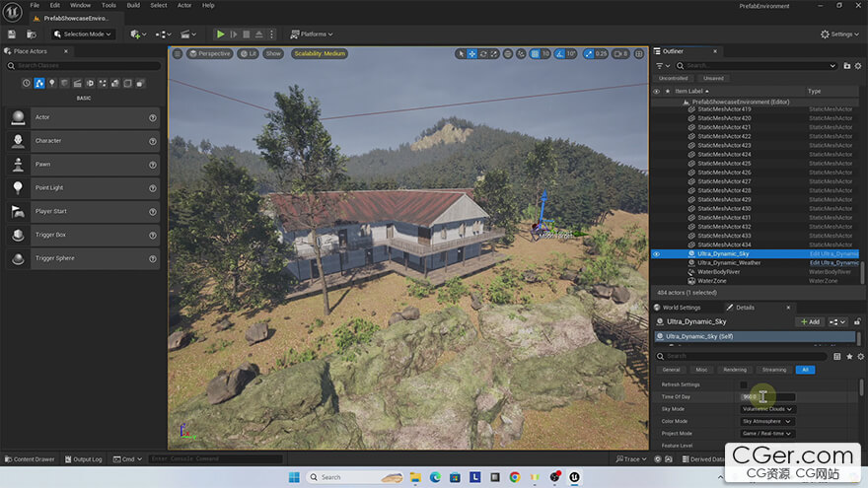Open the play options three-dots menu
Image resolution: width=868 pixels, height=488 pixels.
(271, 35)
